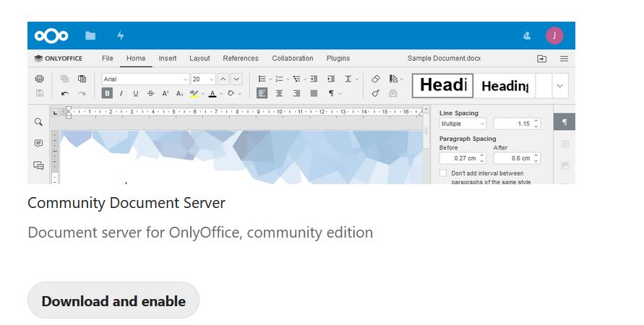Viewport: 644px width, 325px height.
Task: Open the Comments panel icon
Action: click(x=38, y=143)
